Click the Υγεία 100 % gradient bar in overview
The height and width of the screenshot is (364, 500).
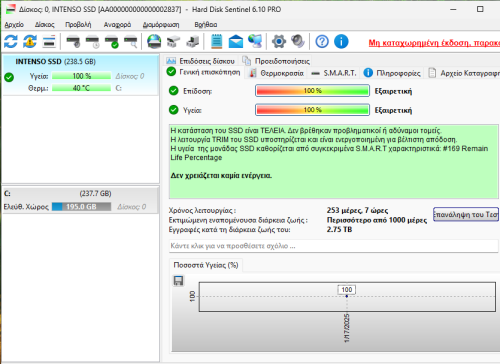[x=312, y=110]
